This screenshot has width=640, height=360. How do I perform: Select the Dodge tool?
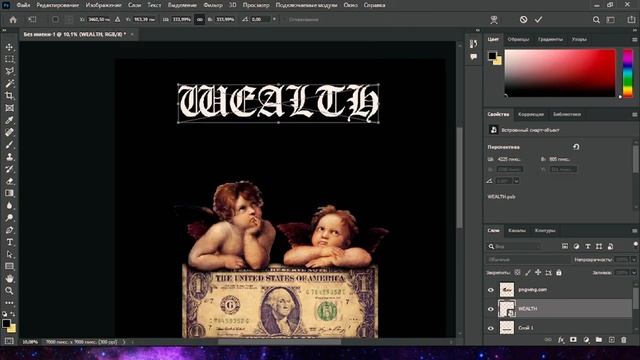point(9,218)
